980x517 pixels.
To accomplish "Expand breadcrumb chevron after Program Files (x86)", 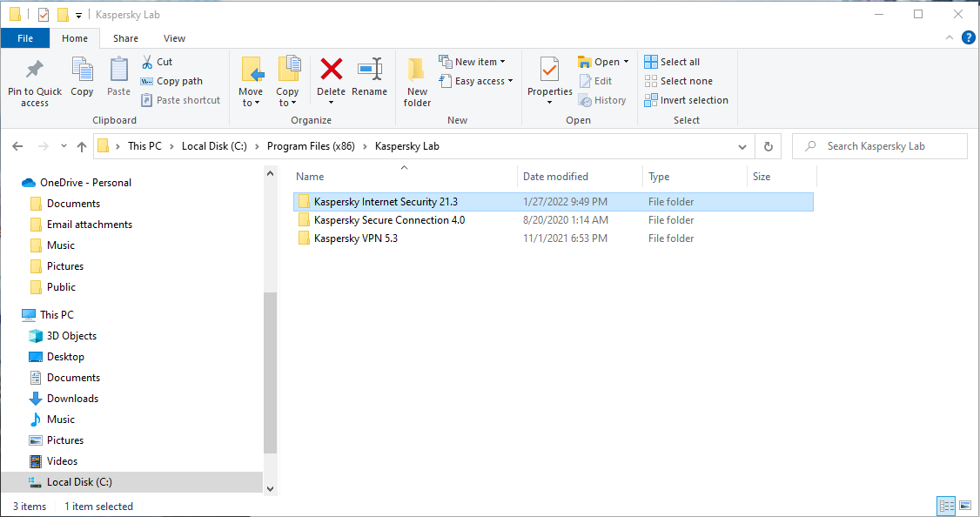I will tap(365, 146).
